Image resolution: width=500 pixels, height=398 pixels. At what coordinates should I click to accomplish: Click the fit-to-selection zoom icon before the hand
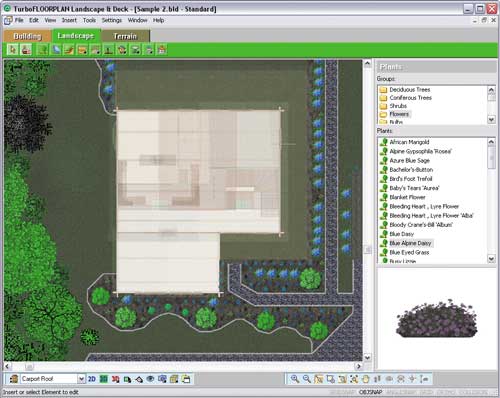click(354, 379)
